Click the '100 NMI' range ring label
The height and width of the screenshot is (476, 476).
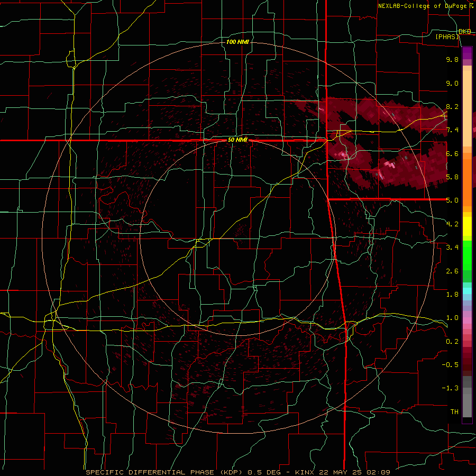tap(237, 42)
